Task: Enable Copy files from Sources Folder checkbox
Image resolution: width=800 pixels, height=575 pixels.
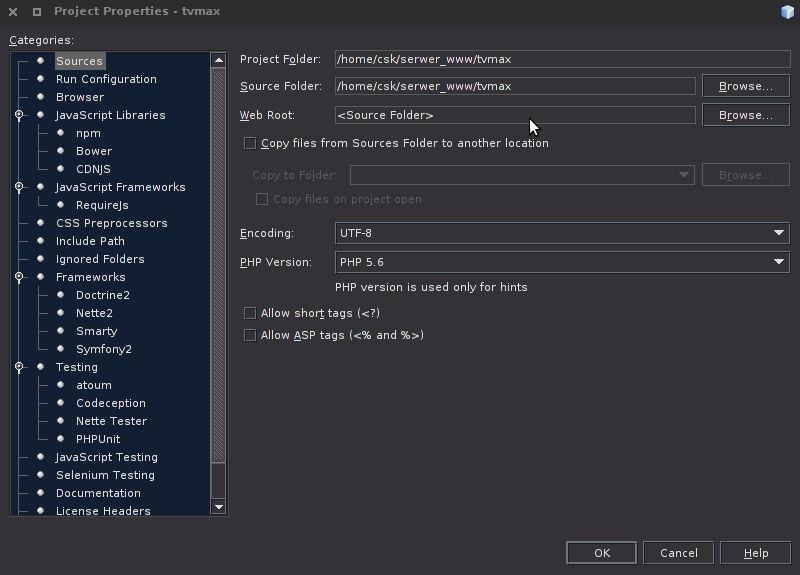Action: tap(250, 143)
